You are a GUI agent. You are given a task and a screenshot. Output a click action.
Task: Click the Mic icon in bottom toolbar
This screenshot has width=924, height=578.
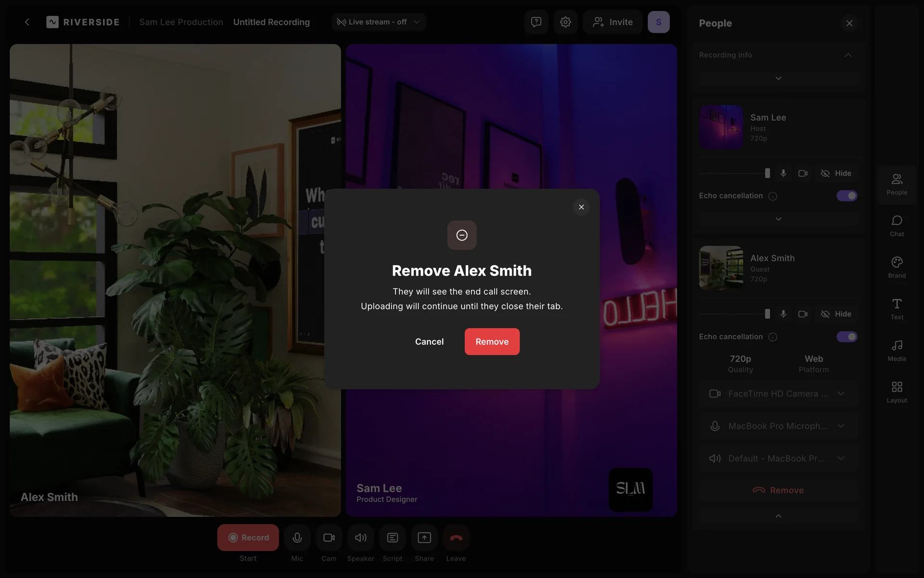click(297, 538)
